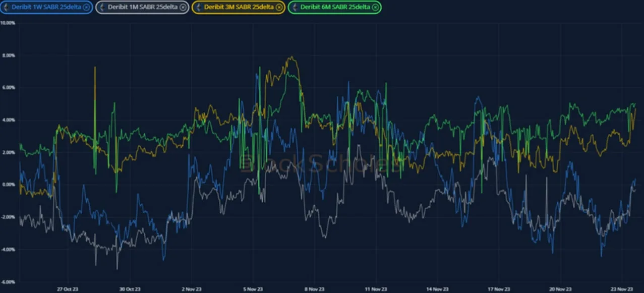Click the 2 Nov 23 date label
The height and width of the screenshot is (293, 644).
pos(191,289)
